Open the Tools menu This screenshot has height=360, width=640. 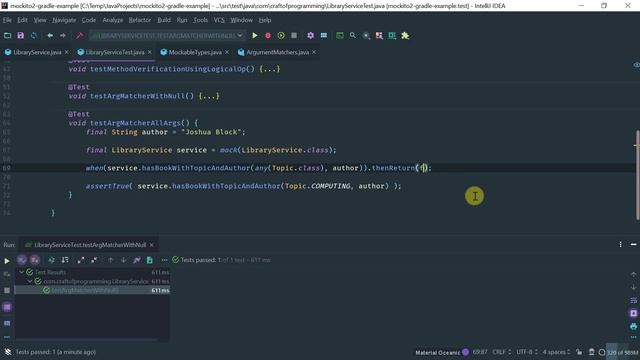pos(200,20)
